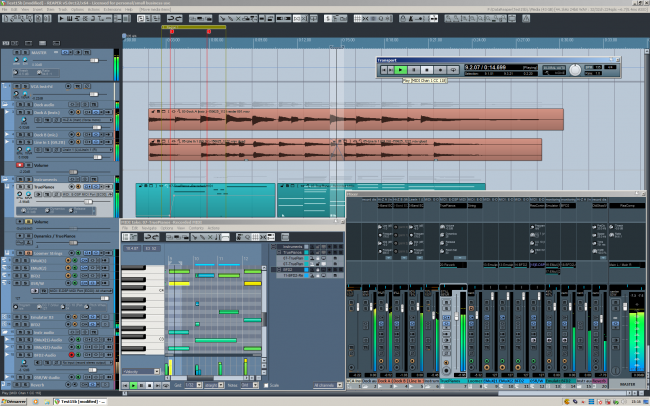This screenshot has width=650, height=406.
Task: Click the TruePianos track volume slider
Action: coord(88,202)
